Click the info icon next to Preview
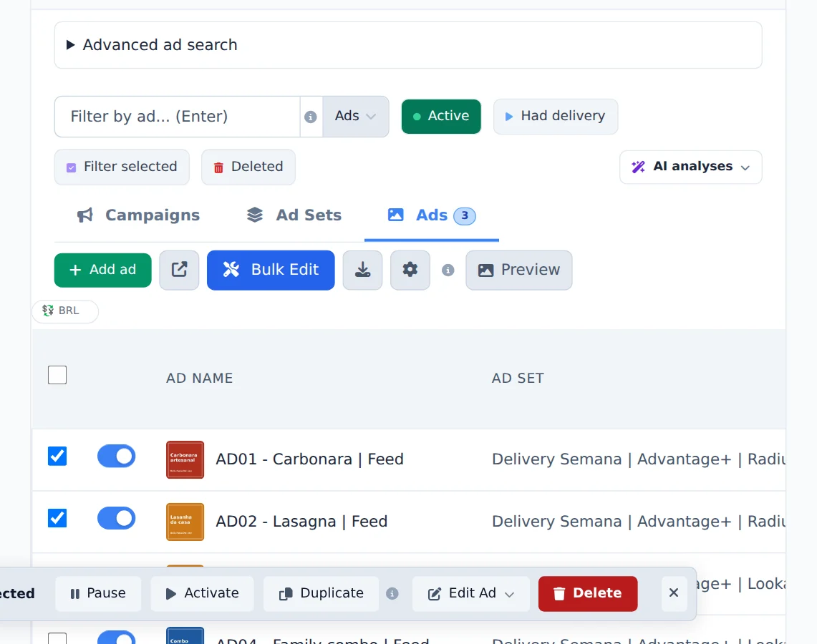Viewport: 817px width, 644px height. (448, 270)
